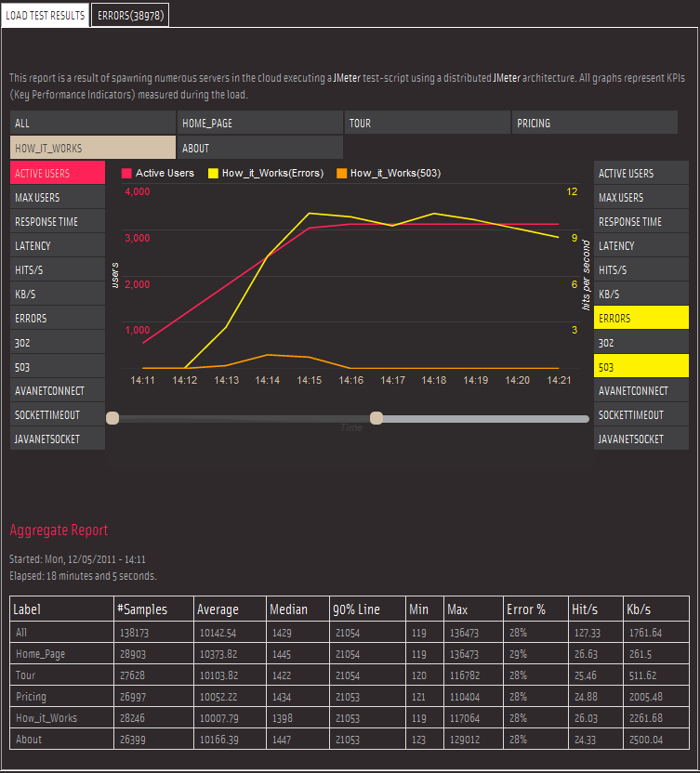
Task: Select the HOME_PAGE filter button
Action: click(259, 123)
